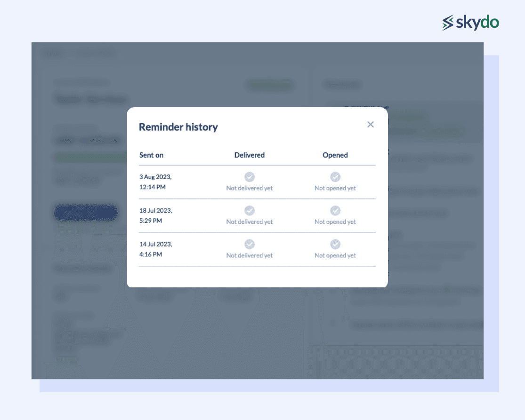Click the blurred blue button behind the dialog
525x420 pixels.
point(86,213)
